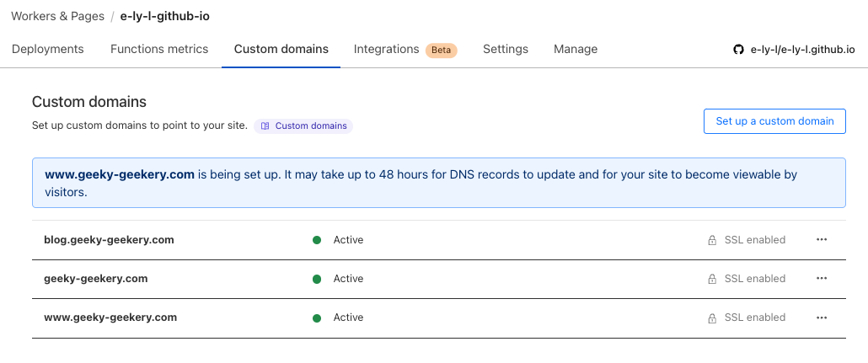Click lock icon in geeky-geekery.com row
The height and width of the screenshot is (363, 868).
tap(712, 279)
